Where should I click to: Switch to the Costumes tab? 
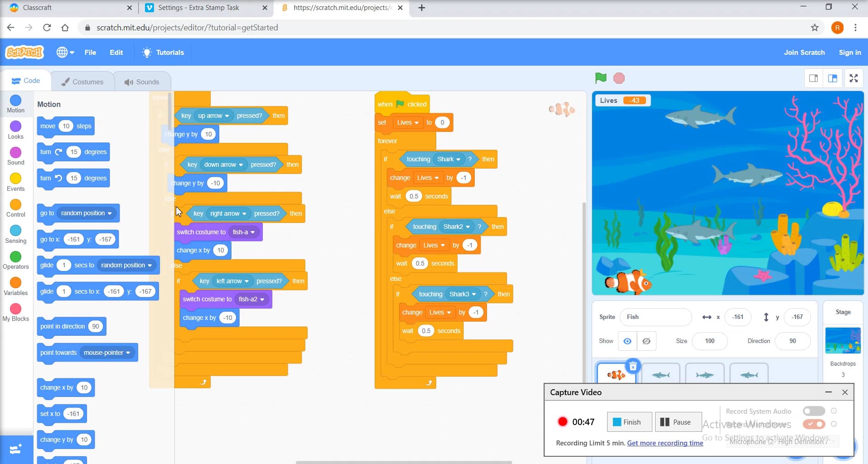click(82, 82)
